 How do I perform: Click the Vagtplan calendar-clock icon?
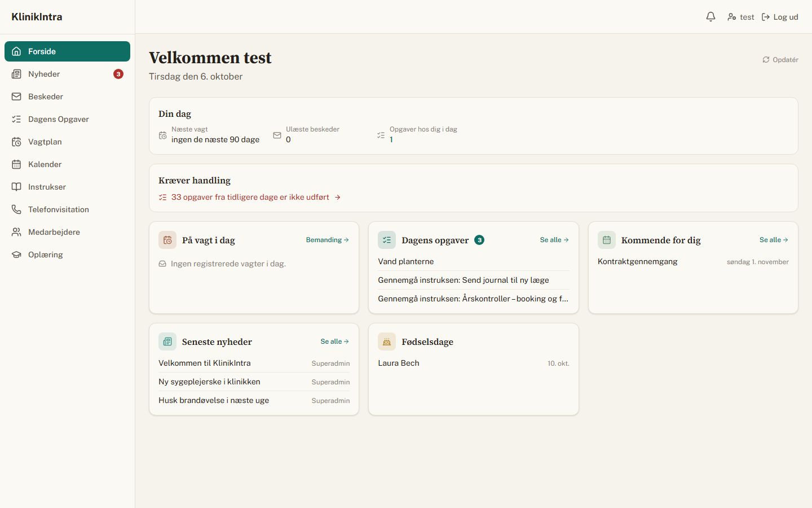pos(16,142)
